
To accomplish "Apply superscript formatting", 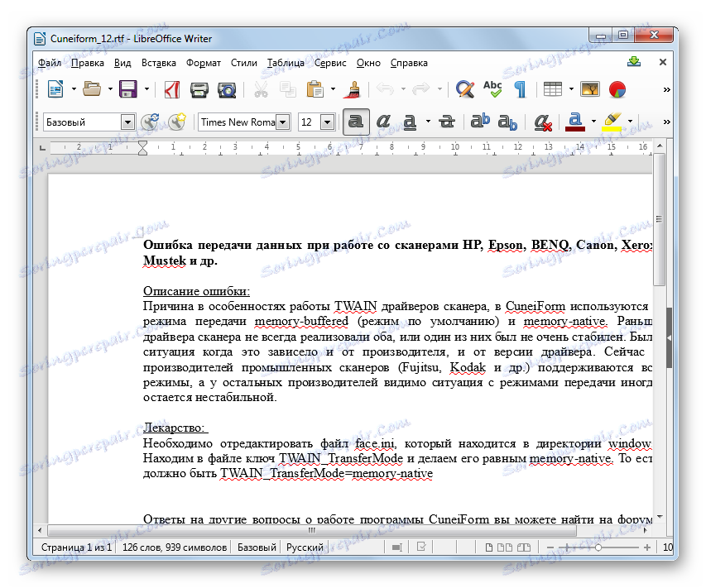I will [x=480, y=122].
